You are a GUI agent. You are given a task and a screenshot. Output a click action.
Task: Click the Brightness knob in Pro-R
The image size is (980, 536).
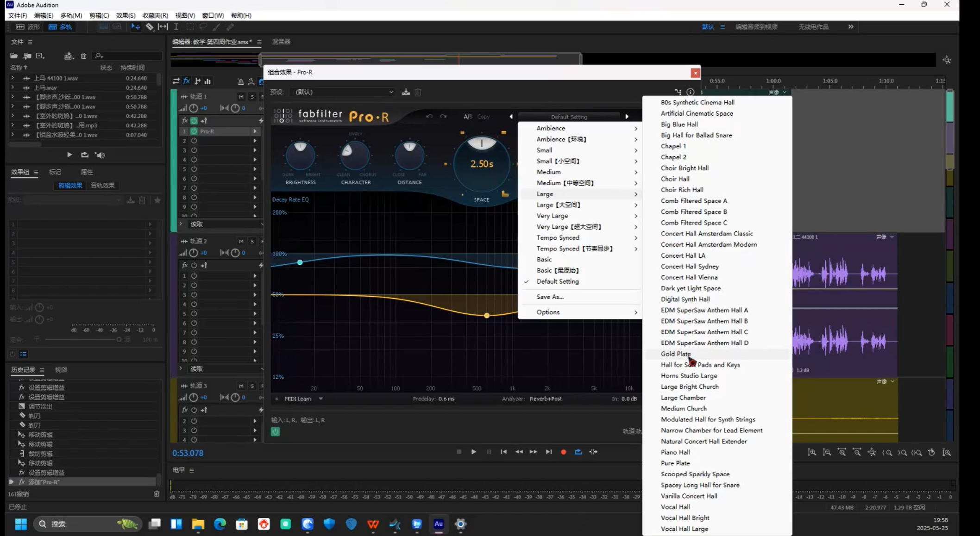coord(300,155)
